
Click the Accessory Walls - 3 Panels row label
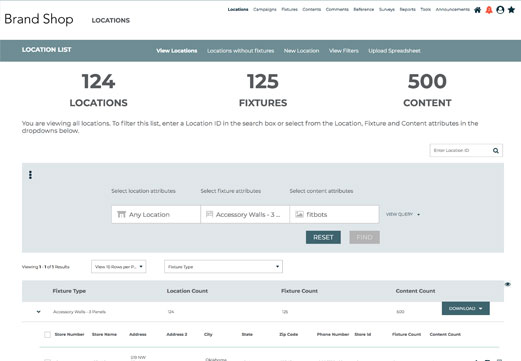79,312
